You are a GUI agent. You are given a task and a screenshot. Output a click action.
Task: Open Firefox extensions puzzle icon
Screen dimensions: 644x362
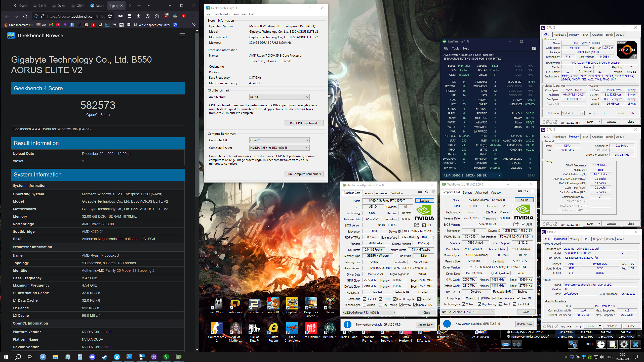(x=157, y=16)
